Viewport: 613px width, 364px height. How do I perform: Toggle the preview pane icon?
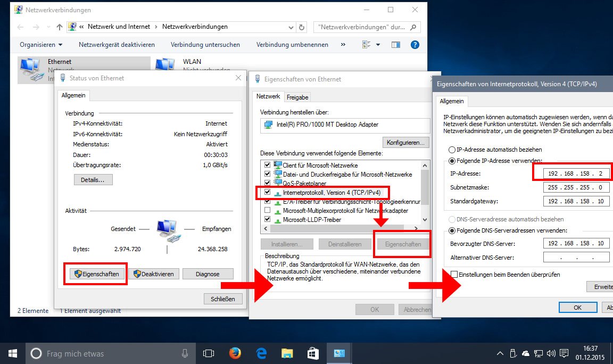point(396,45)
